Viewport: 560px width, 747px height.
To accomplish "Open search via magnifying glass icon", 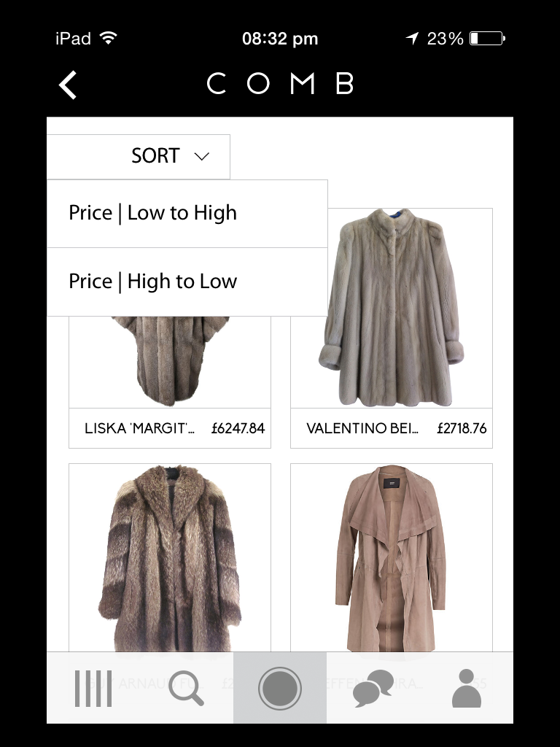I will coord(186,688).
